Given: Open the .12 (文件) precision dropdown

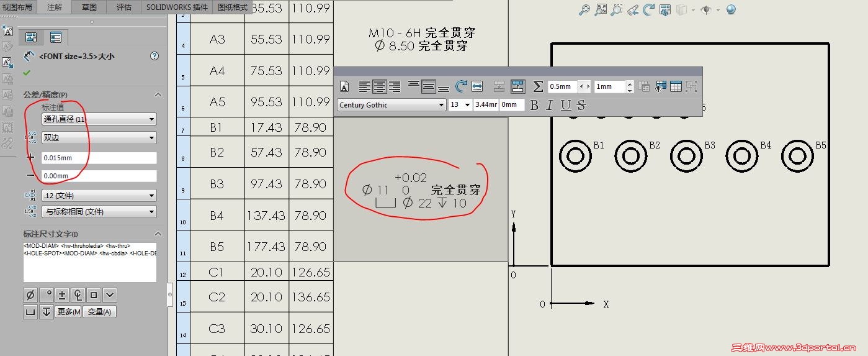Looking at the screenshot, I should pos(99,196).
